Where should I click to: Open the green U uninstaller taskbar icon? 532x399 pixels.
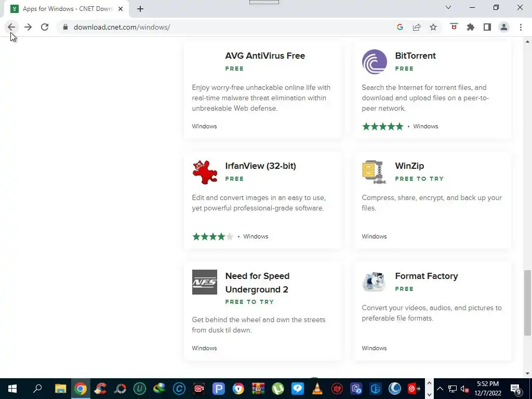coord(140,389)
